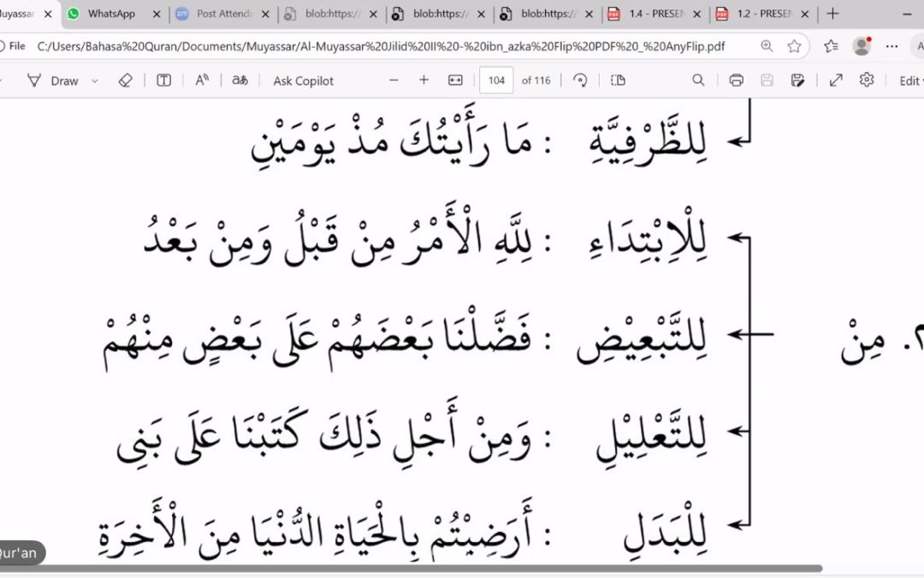The image size is (924, 578).
Task: Switch the Page view layout
Action: coord(619,80)
